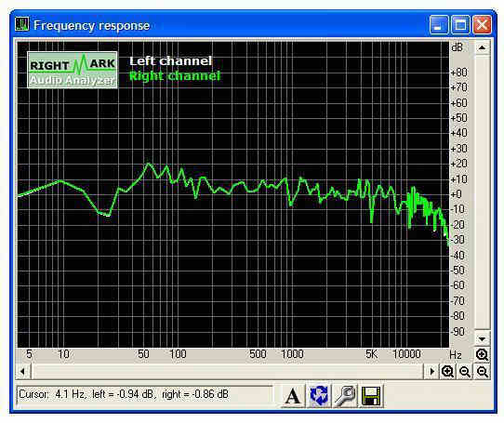This screenshot has height=423, width=504.
Task: Zoom out horizontally with minus magnifier
Action: coord(465,372)
